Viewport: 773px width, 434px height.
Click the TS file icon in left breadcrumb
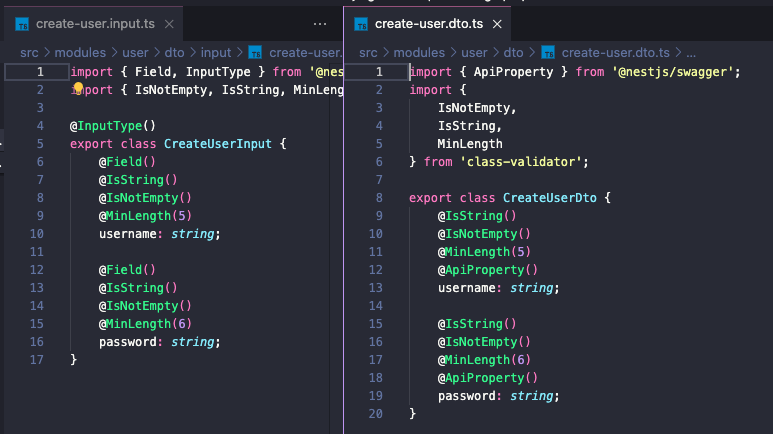[255, 52]
